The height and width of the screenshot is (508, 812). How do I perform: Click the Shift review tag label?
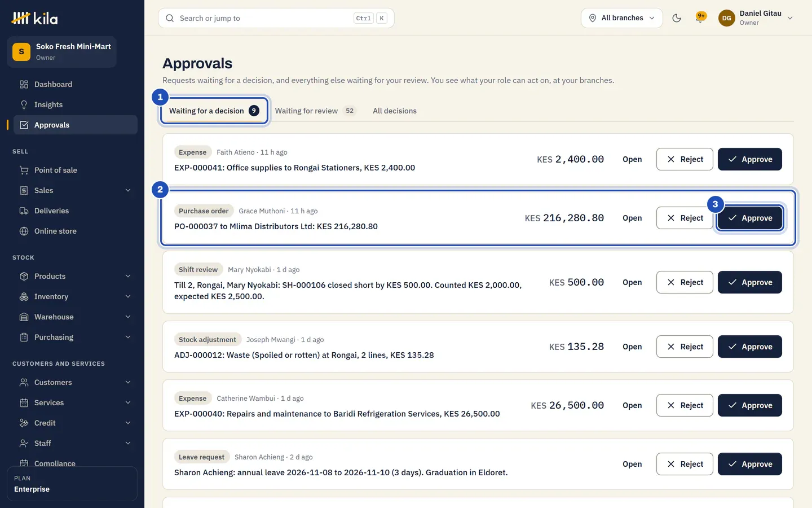click(198, 270)
